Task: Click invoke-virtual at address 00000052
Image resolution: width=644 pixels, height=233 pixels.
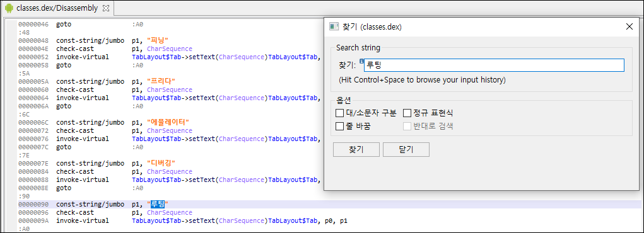Action: pos(82,57)
